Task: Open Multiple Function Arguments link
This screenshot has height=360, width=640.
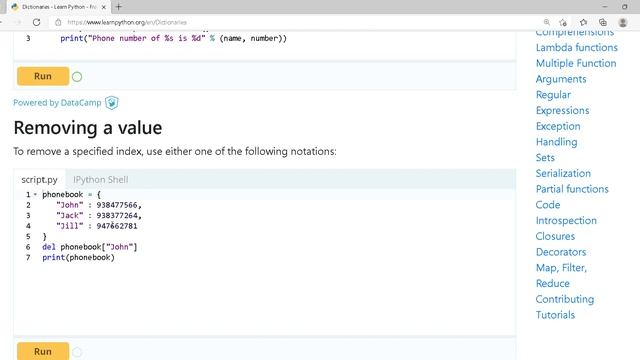Action: point(576,71)
